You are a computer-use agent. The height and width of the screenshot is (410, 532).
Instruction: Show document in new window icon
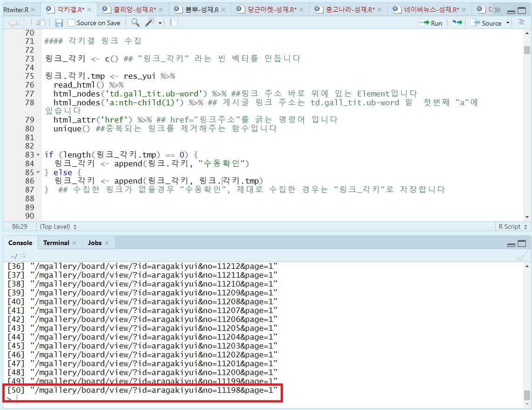tap(40, 23)
